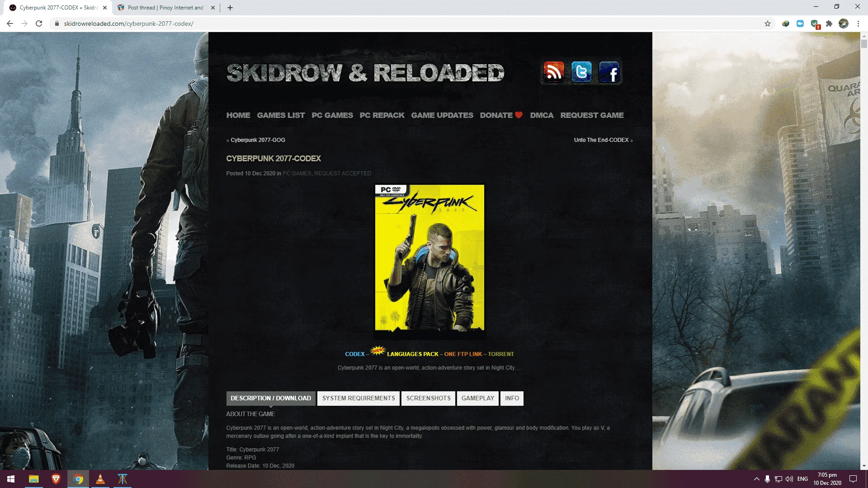868x488 pixels.
Task: Open the taskbar clock and calendar
Action: point(827,479)
